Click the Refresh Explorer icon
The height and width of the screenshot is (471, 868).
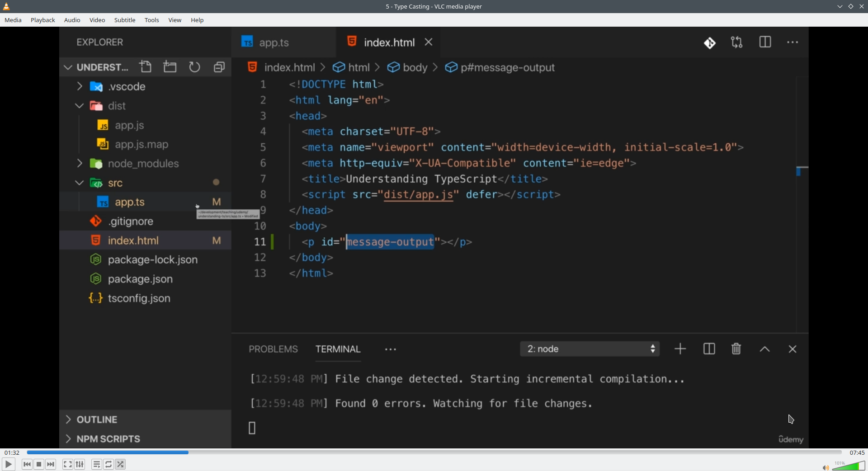tap(194, 67)
